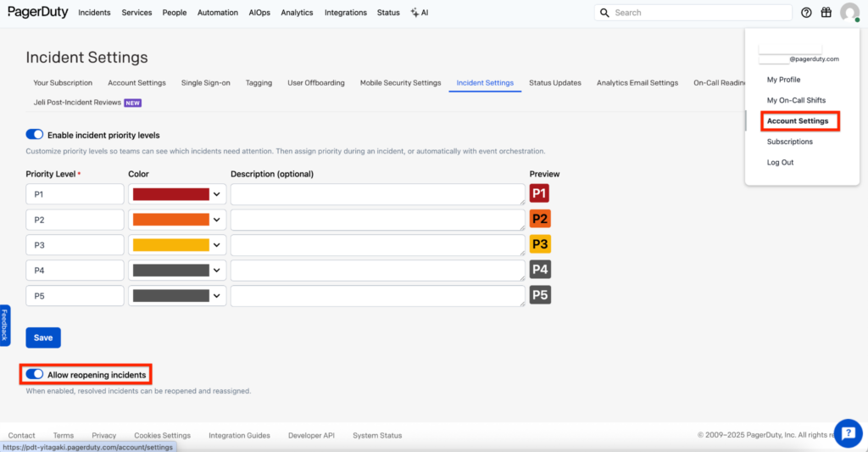Click the P3 yellow color swatch
The image size is (868, 452).
(170, 245)
